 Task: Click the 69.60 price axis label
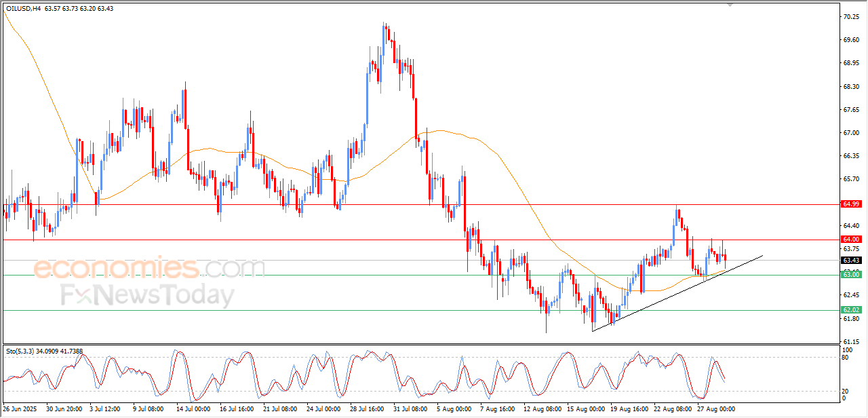pos(850,40)
